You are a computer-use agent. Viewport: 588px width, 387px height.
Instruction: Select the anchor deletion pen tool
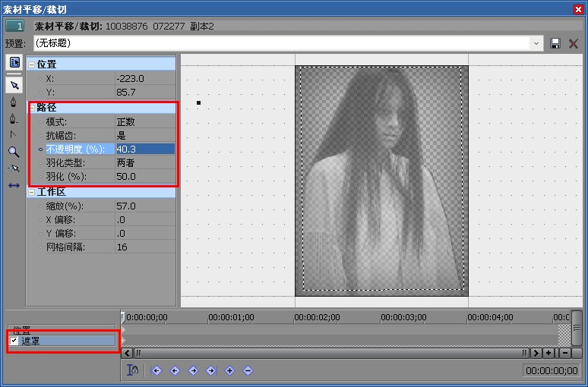[x=14, y=119]
